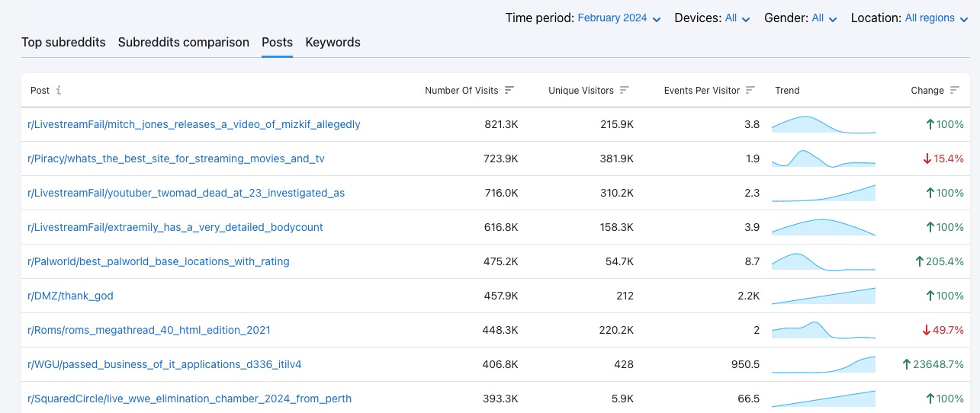Click the Trend column header
This screenshot has height=413, width=980.
tap(787, 90)
